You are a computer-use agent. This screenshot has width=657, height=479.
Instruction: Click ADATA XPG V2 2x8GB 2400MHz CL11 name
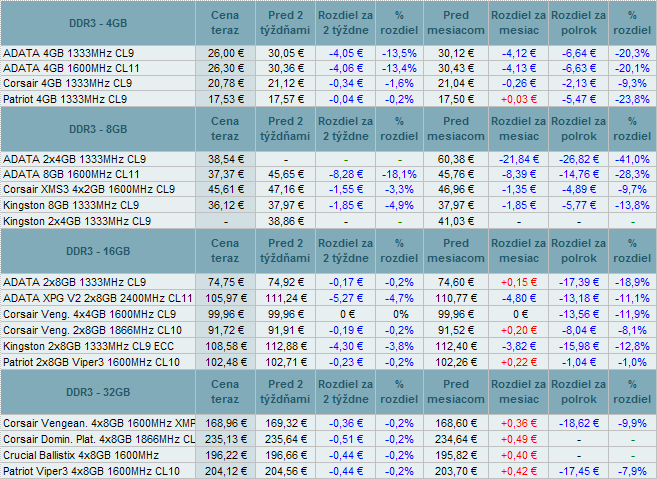click(98, 298)
